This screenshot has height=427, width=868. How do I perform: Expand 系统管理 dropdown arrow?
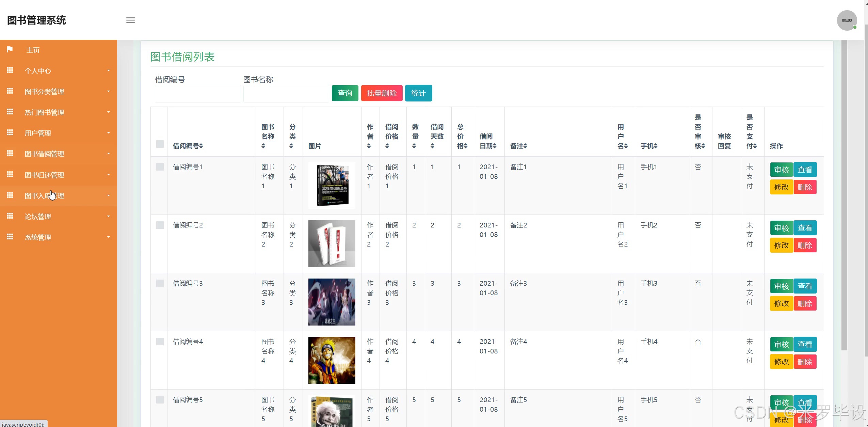tap(109, 237)
